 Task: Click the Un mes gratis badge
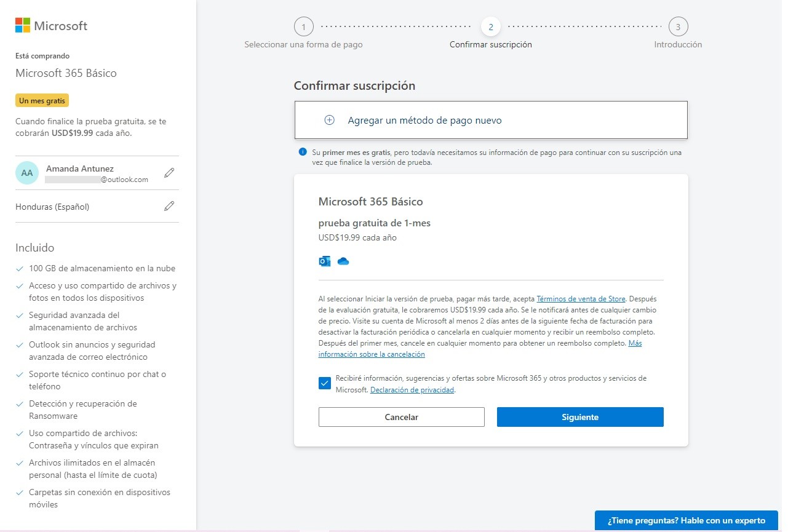pyautogui.click(x=42, y=100)
